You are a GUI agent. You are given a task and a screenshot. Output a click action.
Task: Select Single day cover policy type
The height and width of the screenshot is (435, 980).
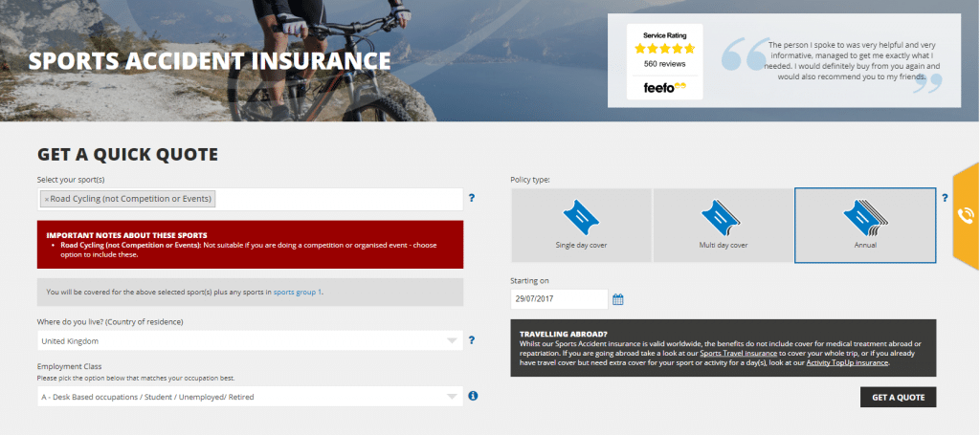tap(581, 226)
